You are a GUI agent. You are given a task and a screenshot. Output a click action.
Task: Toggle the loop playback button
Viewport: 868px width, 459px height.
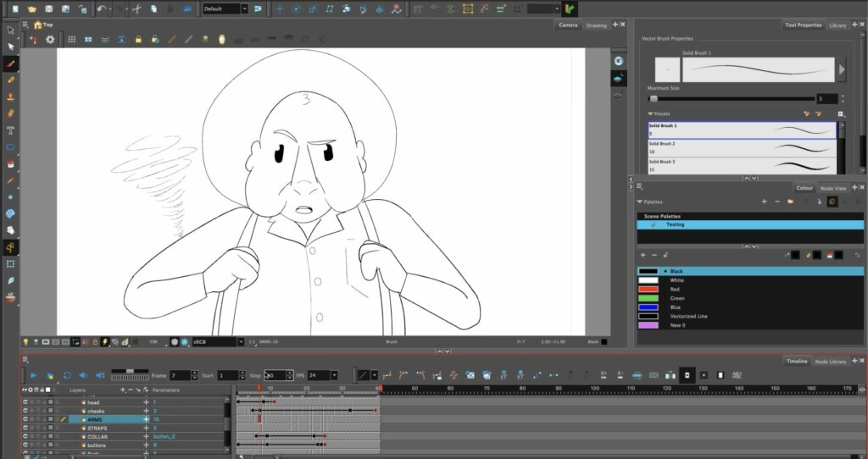67,375
